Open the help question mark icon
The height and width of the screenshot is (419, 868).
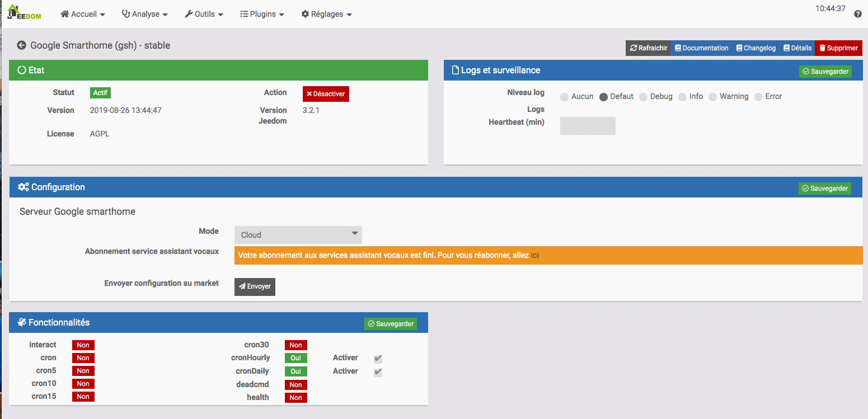(x=858, y=14)
